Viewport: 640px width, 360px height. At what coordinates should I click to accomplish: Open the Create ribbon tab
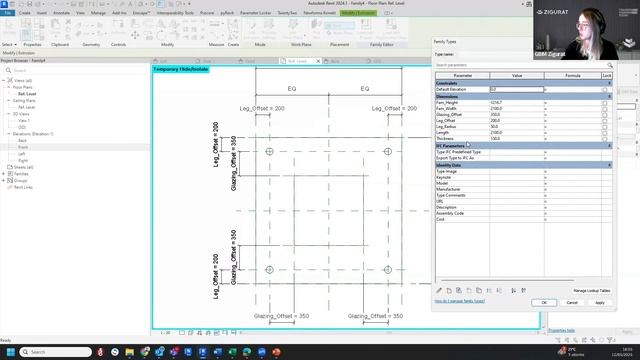[24, 13]
